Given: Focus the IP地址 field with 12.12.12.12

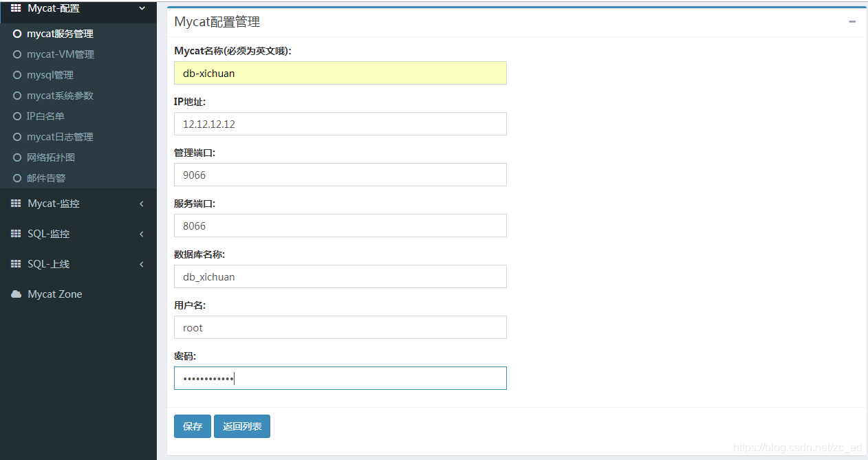Looking at the screenshot, I should pyautogui.click(x=340, y=124).
